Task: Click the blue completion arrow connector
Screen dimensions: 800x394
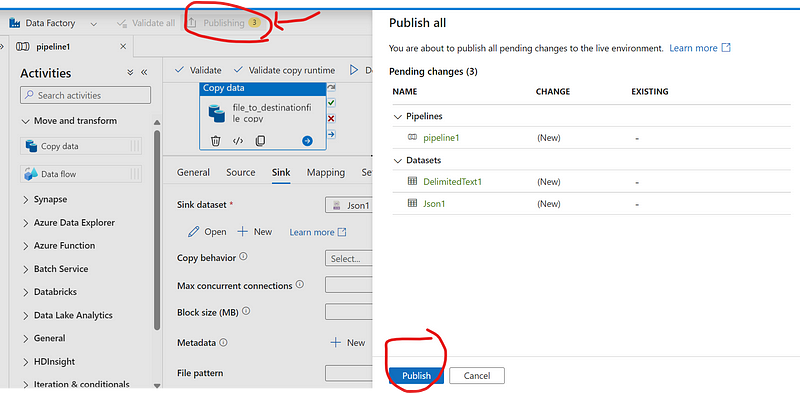Action: [x=331, y=134]
